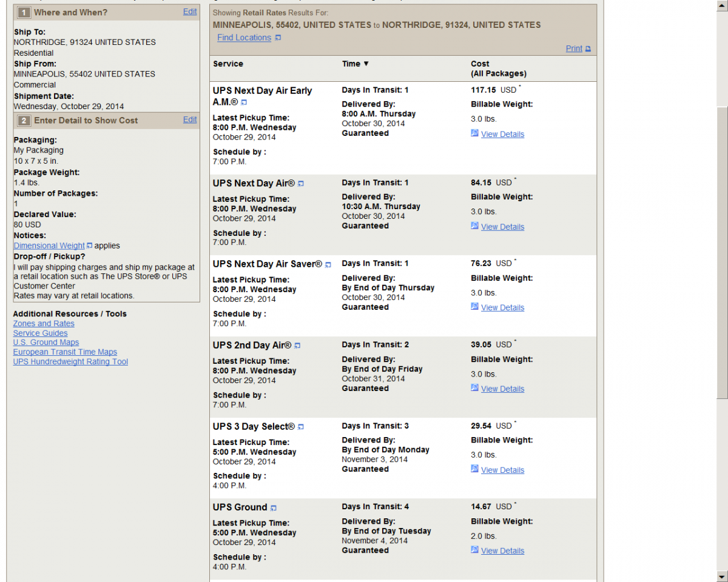Sort results by the Time column arrow
This screenshot has width=728, height=582.
tap(366, 64)
